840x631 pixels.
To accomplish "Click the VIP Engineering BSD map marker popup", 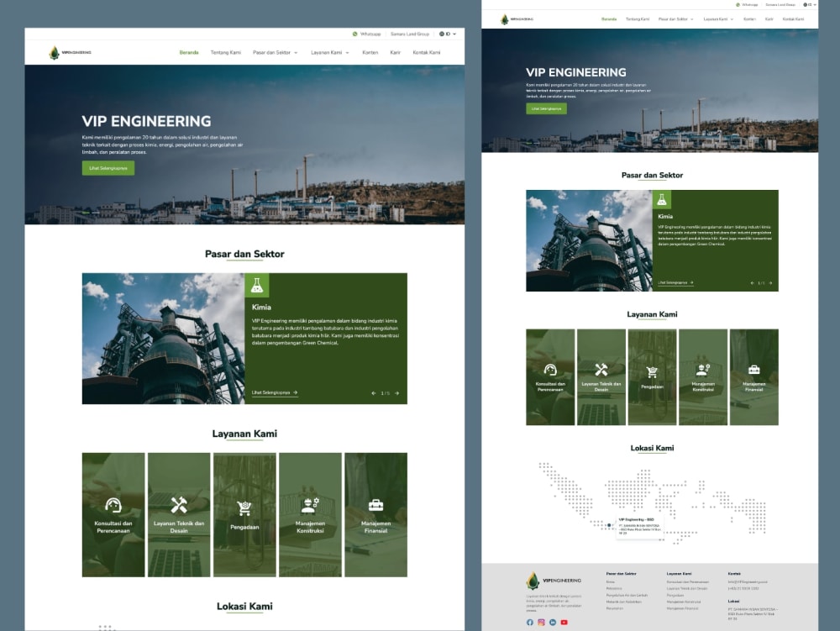I will pyautogui.click(x=639, y=527).
